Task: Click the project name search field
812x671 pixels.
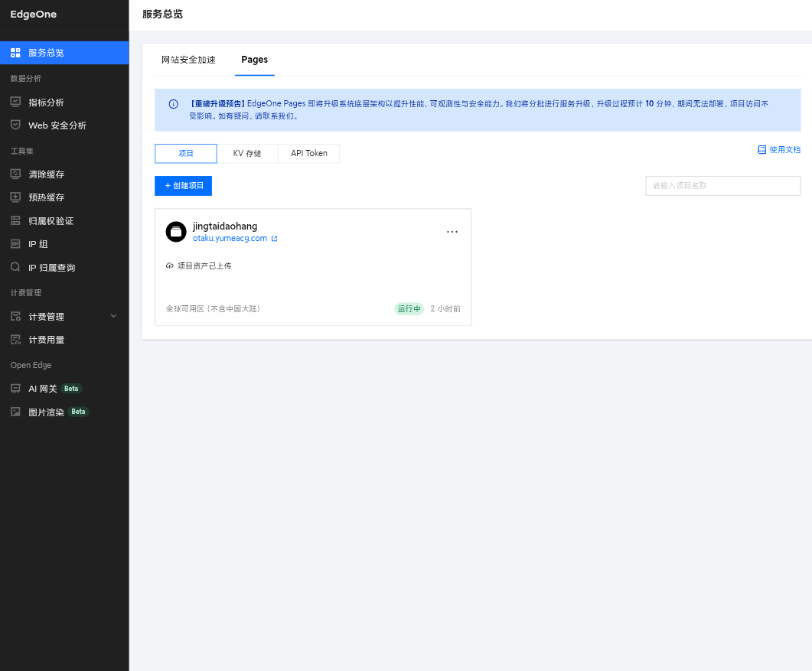Action: coord(722,186)
